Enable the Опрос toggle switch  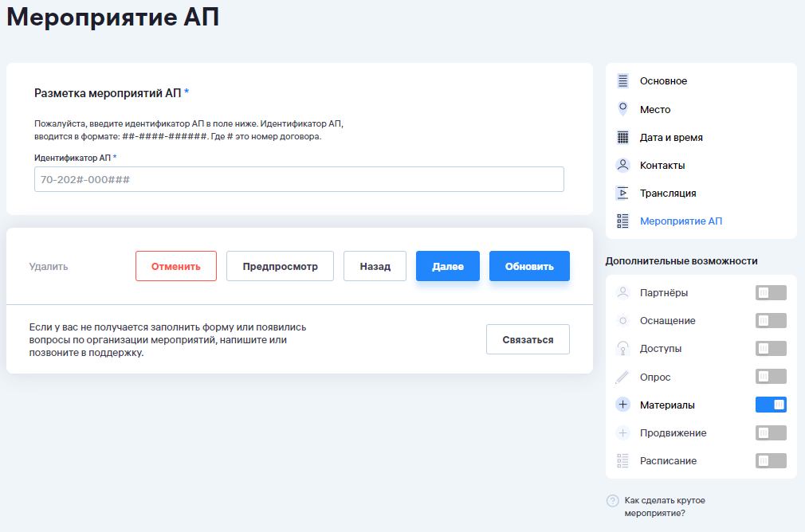[770, 377]
